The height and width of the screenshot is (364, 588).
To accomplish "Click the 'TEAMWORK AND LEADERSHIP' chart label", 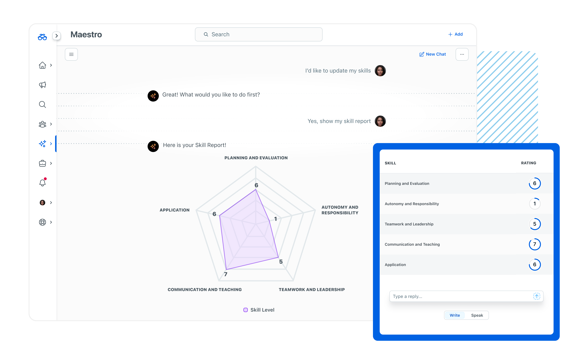I will [x=312, y=290].
